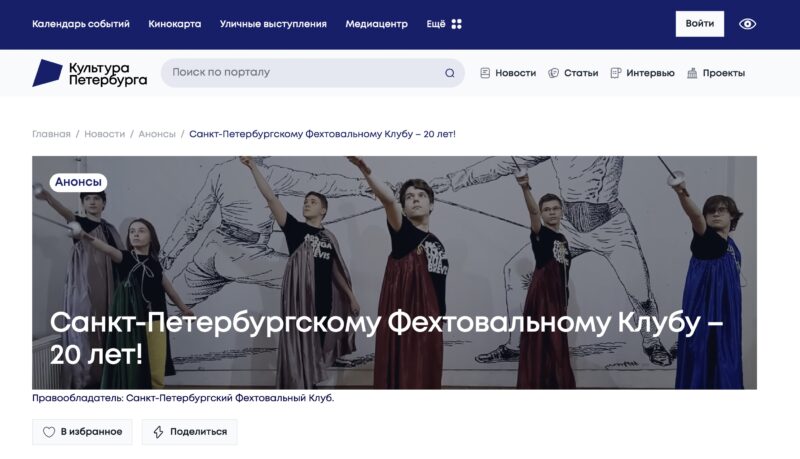Click the Войти login button
The width and height of the screenshot is (800, 459).
(x=699, y=24)
